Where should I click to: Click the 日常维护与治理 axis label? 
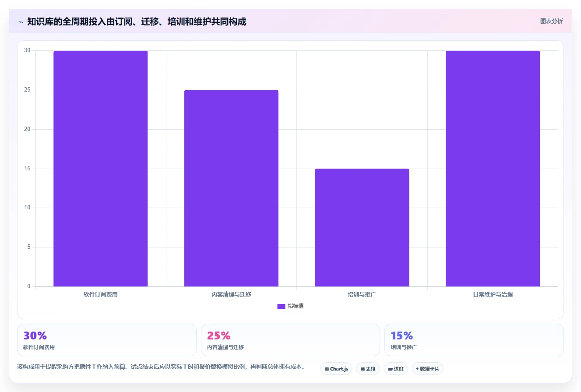(x=493, y=294)
